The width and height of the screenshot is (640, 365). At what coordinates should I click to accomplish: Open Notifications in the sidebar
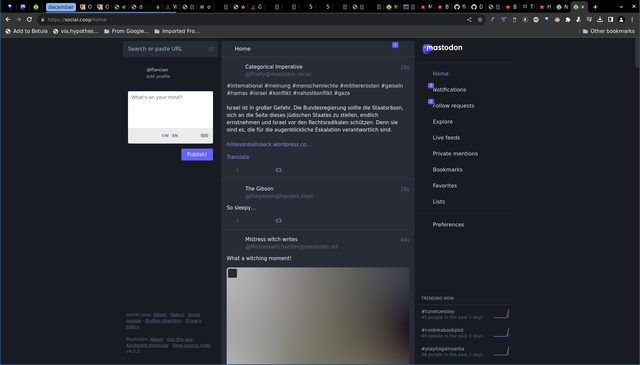click(x=449, y=90)
